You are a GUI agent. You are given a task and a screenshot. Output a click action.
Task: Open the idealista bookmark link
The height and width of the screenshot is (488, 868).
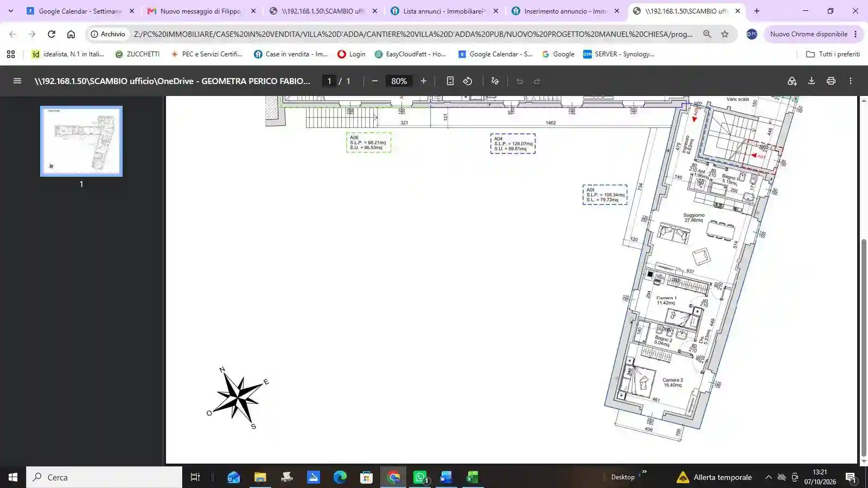pos(68,54)
